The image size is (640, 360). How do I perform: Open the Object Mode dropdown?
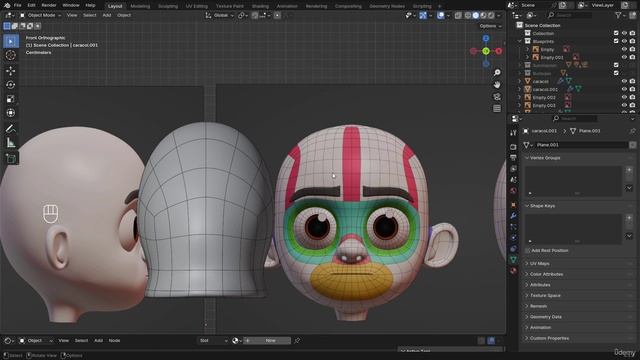click(x=40, y=16)
